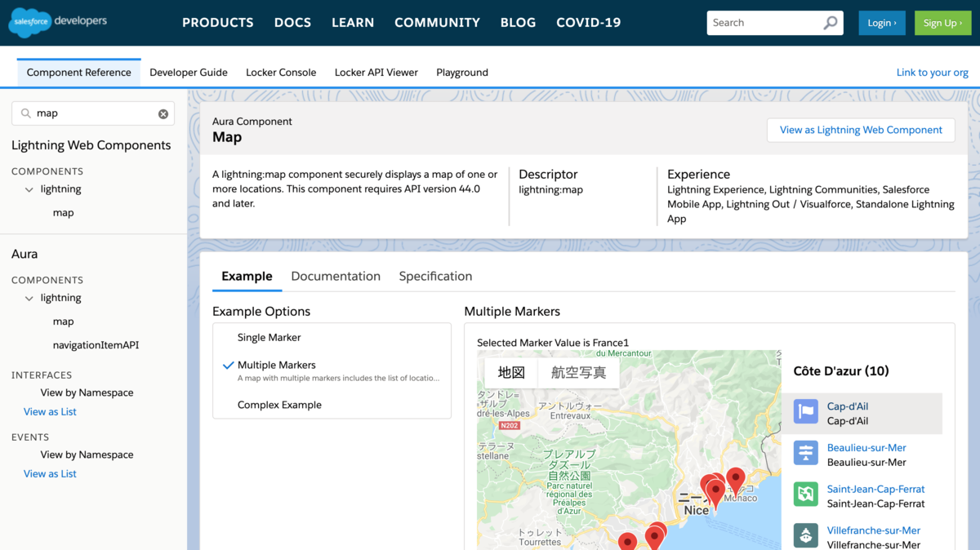
Task: Collapse the lightning node under Aura
Action: coord(29,298)
